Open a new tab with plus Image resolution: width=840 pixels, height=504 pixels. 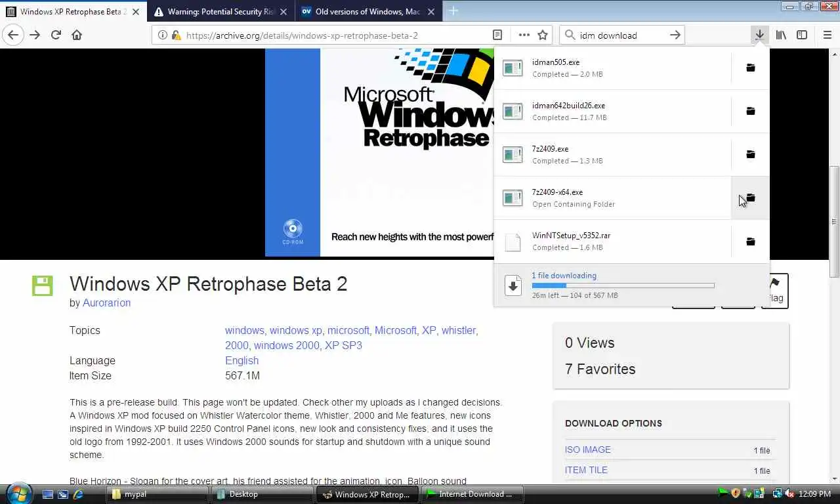[453, 11]
